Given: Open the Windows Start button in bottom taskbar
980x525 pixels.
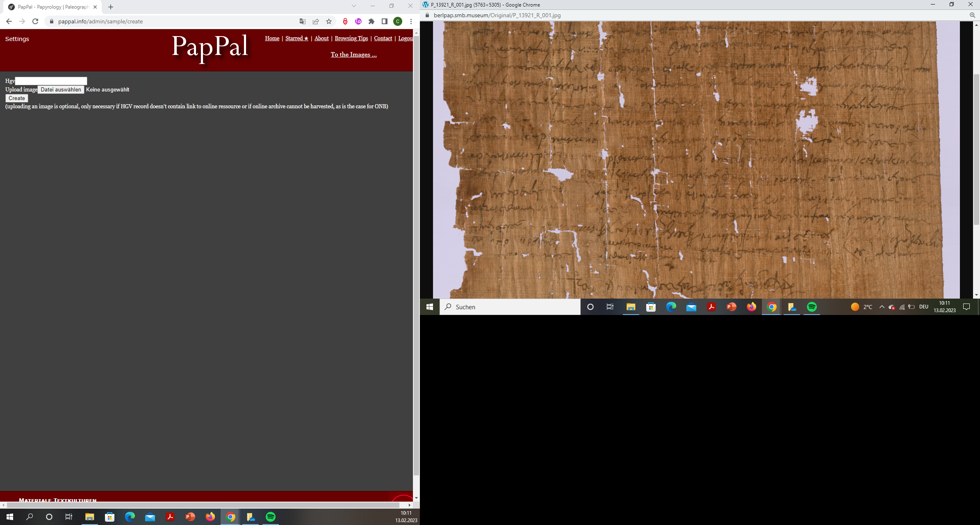Looking at the screenshot, I should 10,517.
